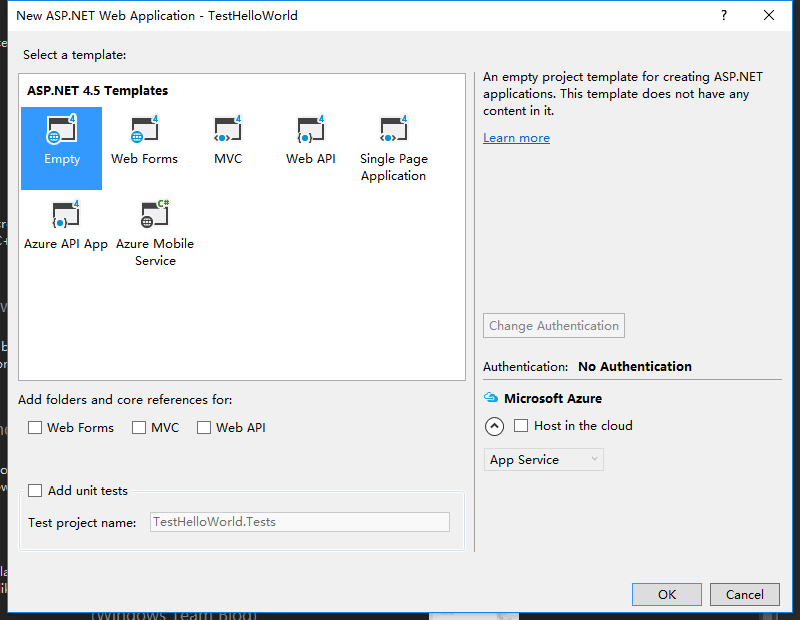Pick the Azure Mobile Service template
800x620 pixels.
click(x=155, y=233)
